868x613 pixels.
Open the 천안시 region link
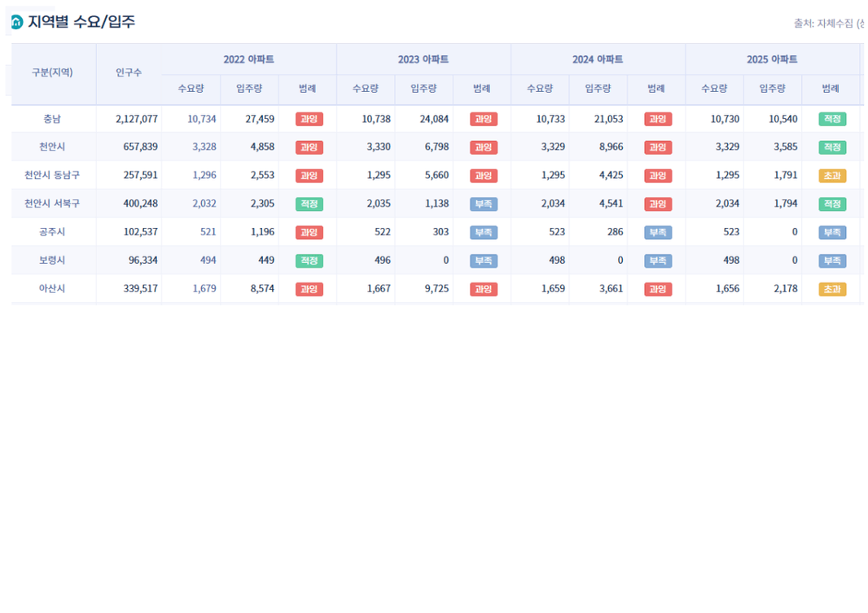52,147
